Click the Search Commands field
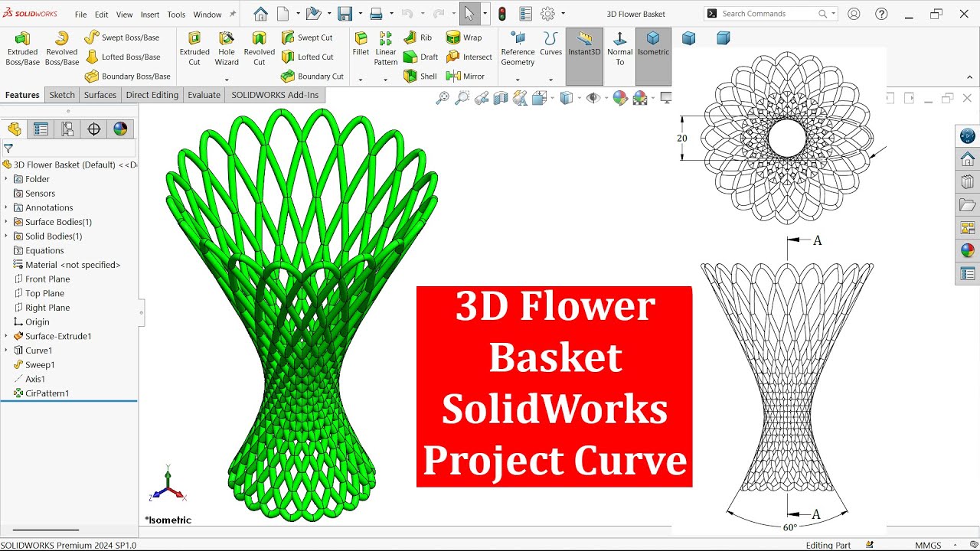Image resolution: width=980 pixels, height=551 pixels. pos(771,14)
